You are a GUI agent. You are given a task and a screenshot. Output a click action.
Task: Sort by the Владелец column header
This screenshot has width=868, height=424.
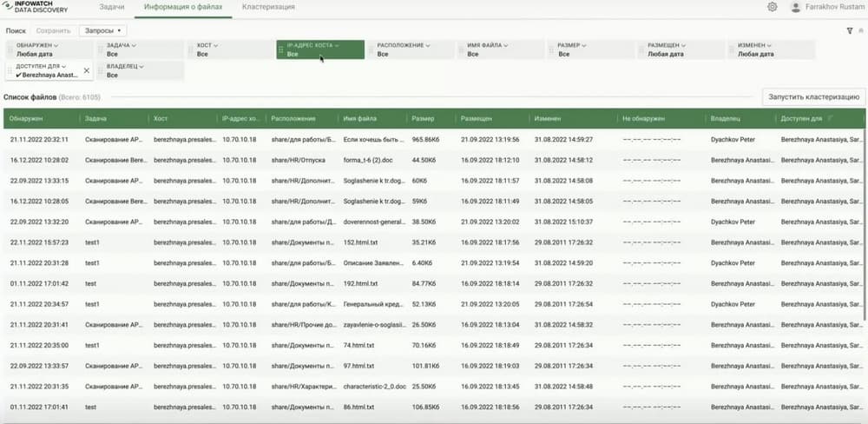click(x=724, y=119)
